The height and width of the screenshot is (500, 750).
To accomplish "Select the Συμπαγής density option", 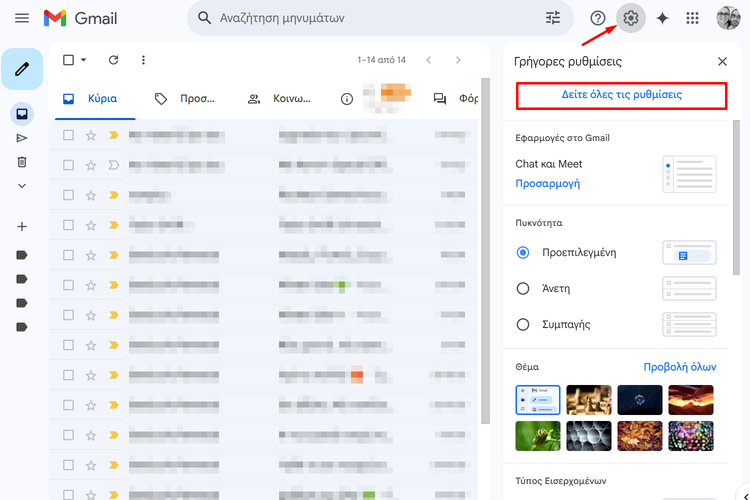I will tap(522, 324).
